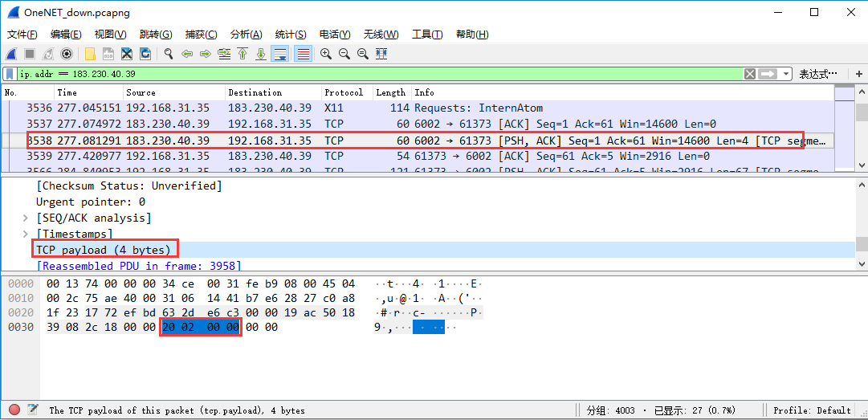The height and width of the screenshot is (420, 868).
Task: Save the capture file
Action: [x=108, y=54]
